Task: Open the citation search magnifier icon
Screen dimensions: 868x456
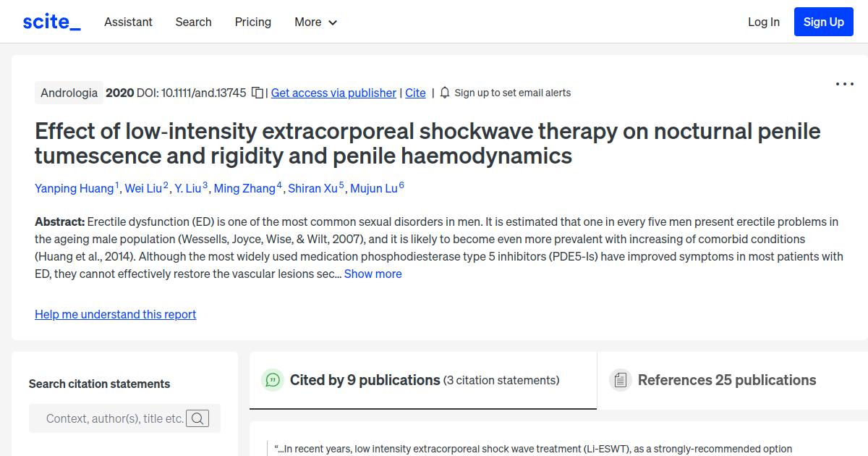Action: point(197,418)
